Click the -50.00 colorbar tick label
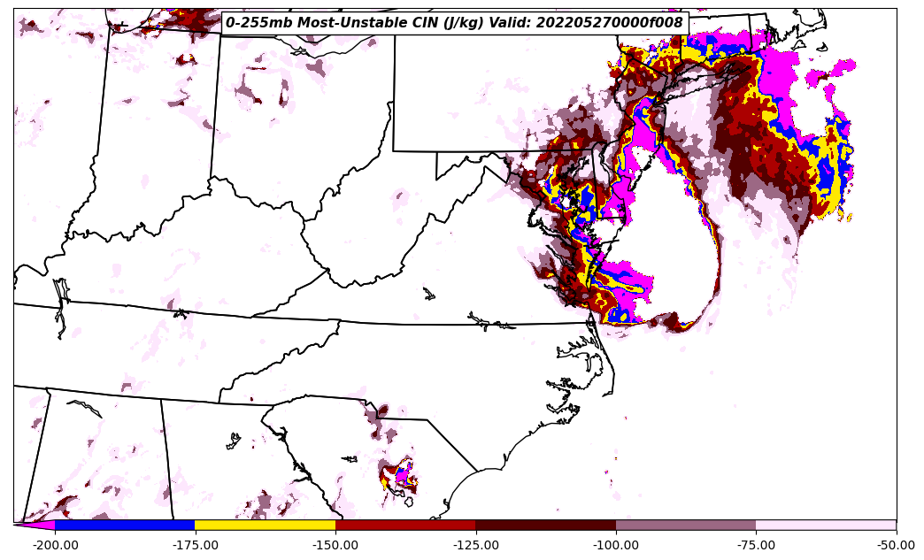 (896, 545)
